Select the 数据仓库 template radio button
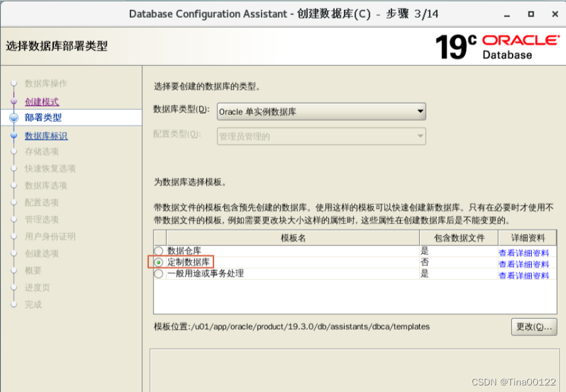The width and height of the screenshot is (566, 392). pos(158,251)
